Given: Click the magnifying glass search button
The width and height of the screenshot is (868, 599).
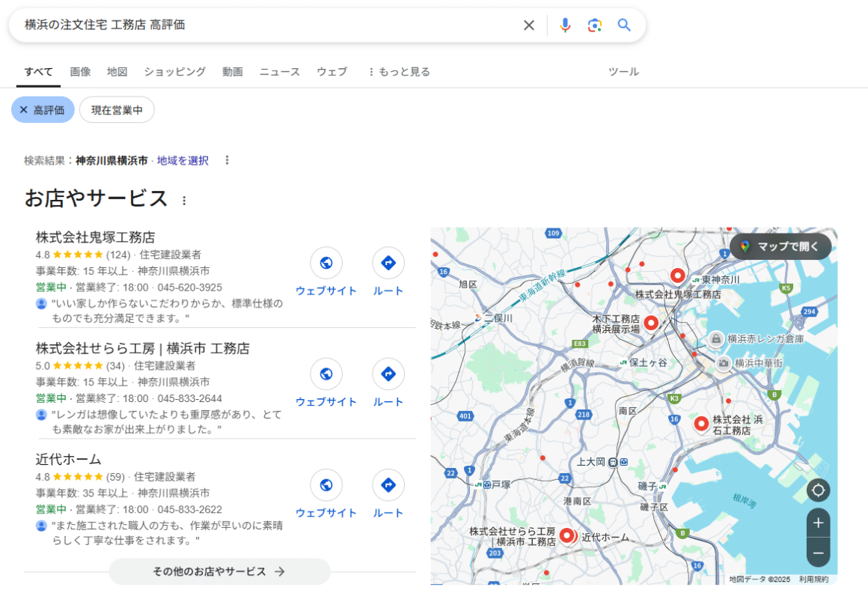Looking at the screenshot, I should click(x=624, y=25).
